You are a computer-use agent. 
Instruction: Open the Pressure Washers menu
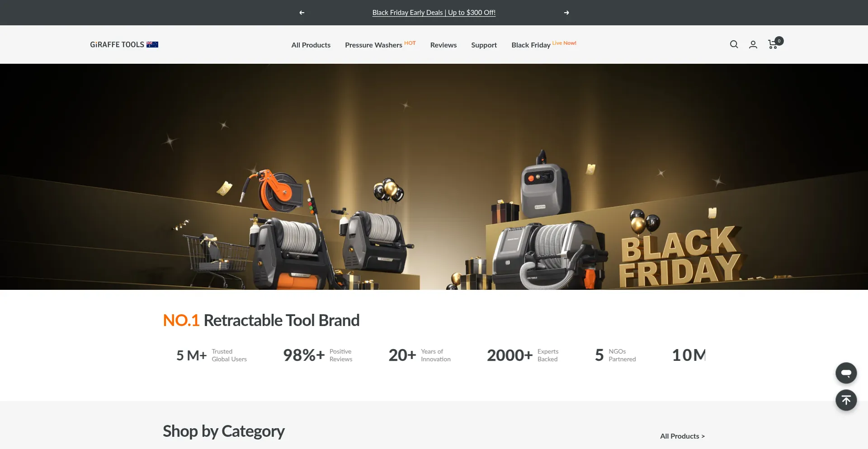point(373,45)
